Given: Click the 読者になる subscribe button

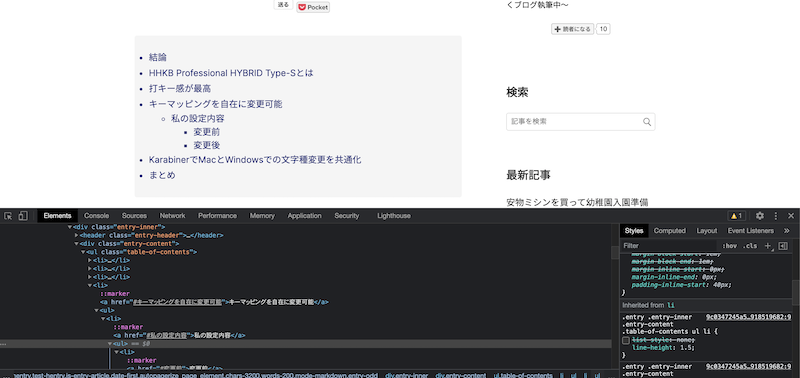Looking at the screenshot, I should [x=572, y=29].
